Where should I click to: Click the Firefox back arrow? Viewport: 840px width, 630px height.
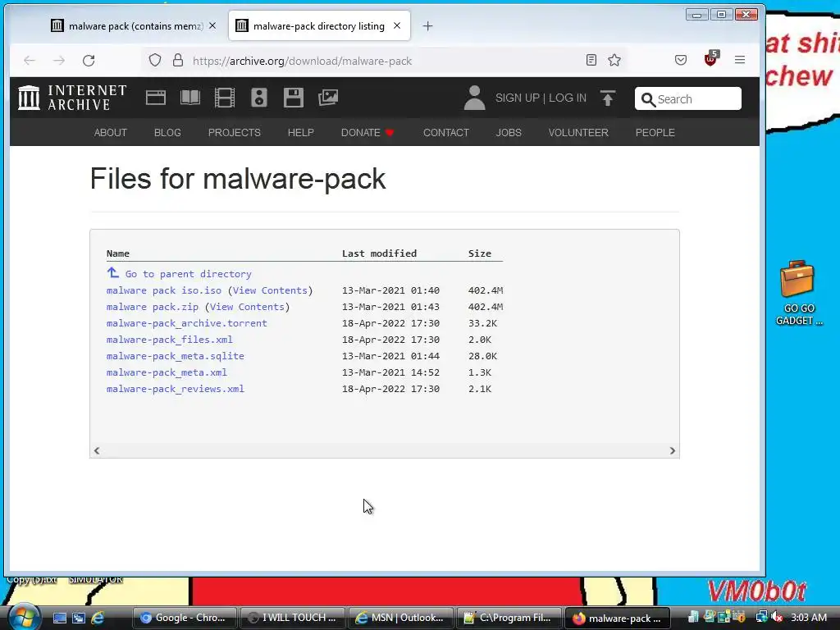pos(30,61)
